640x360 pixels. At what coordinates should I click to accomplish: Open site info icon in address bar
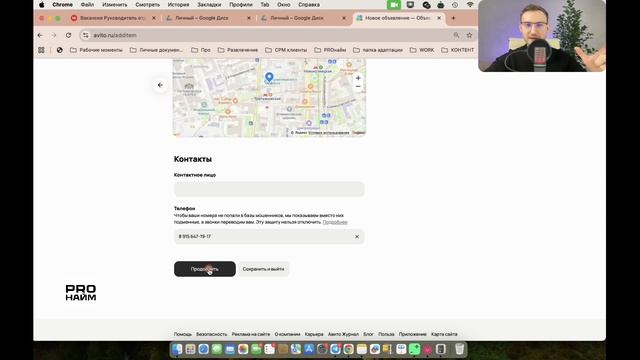(x=85, y=36)
